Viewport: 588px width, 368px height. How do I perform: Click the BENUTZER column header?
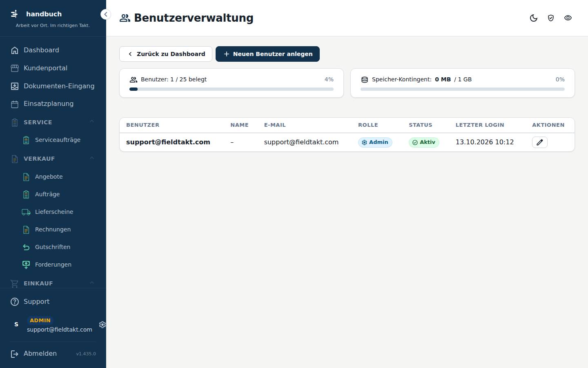143,125
